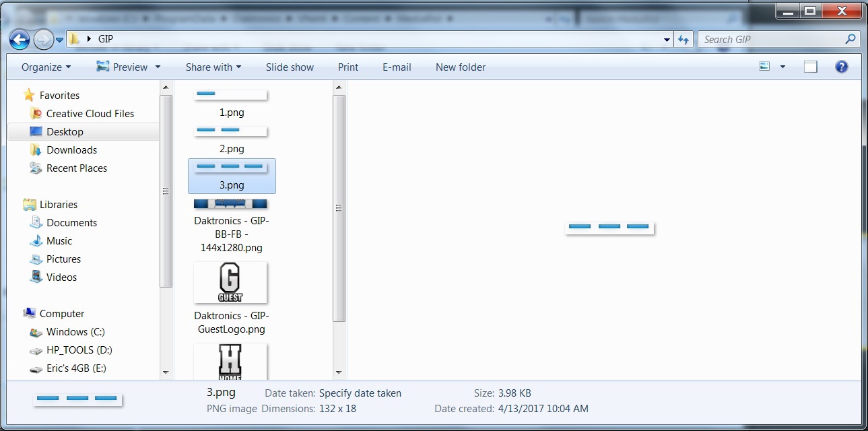Open Downloads from the navigation pane
The width and height of the screenshot is (868, 431).
(x=71, y=150)
